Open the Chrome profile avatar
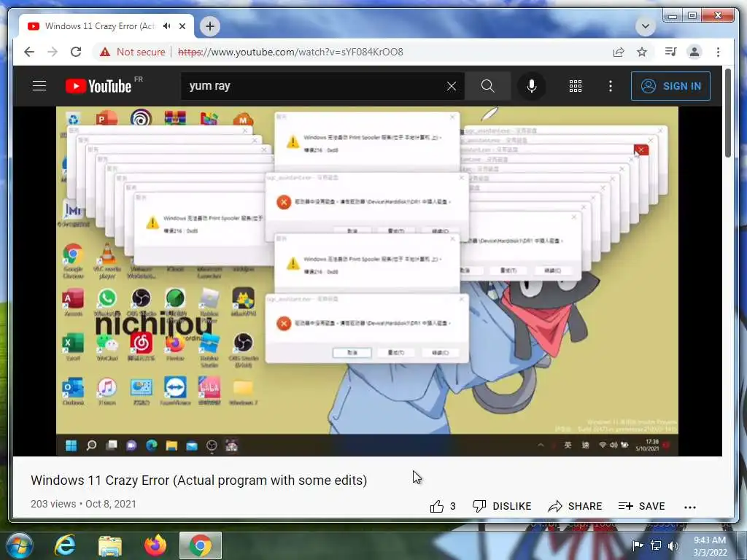The image size is (747, 560). [x=694, y=52]
